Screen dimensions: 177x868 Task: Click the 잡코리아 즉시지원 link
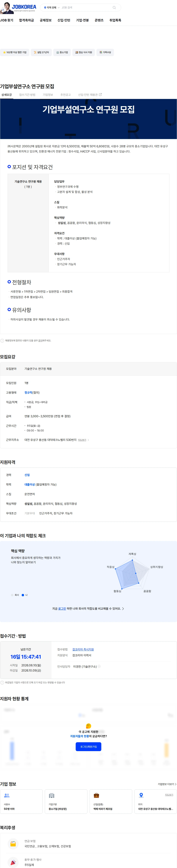tap(83, 649)
